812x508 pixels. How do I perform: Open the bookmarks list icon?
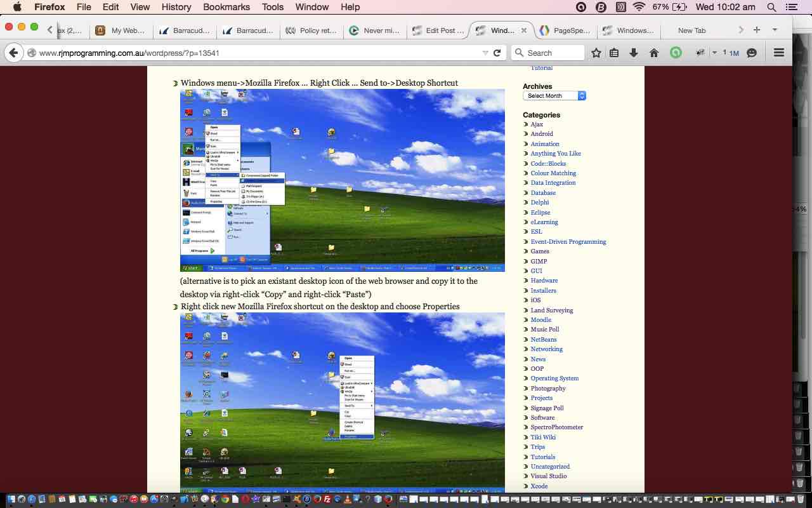[x=614, y=53]
